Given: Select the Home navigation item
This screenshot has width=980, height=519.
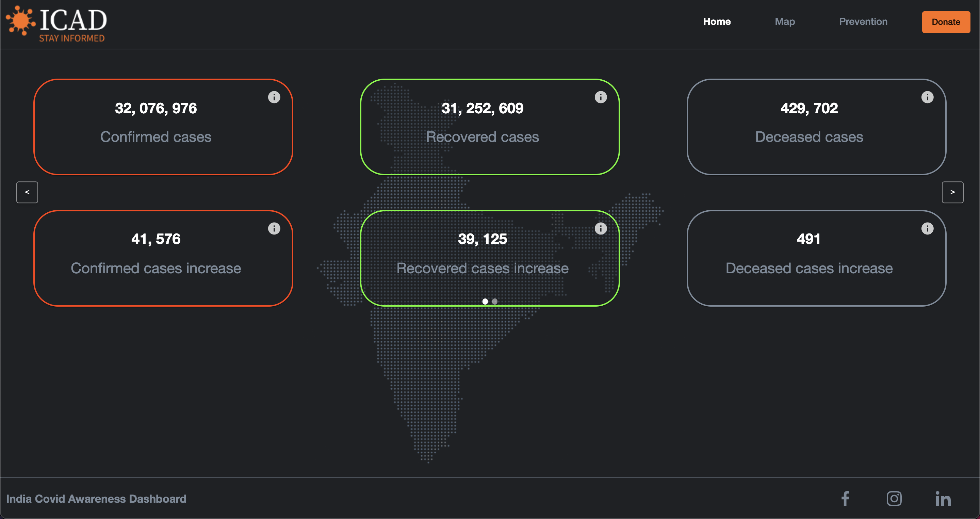Looking at the screenshot, I should 717,22.
